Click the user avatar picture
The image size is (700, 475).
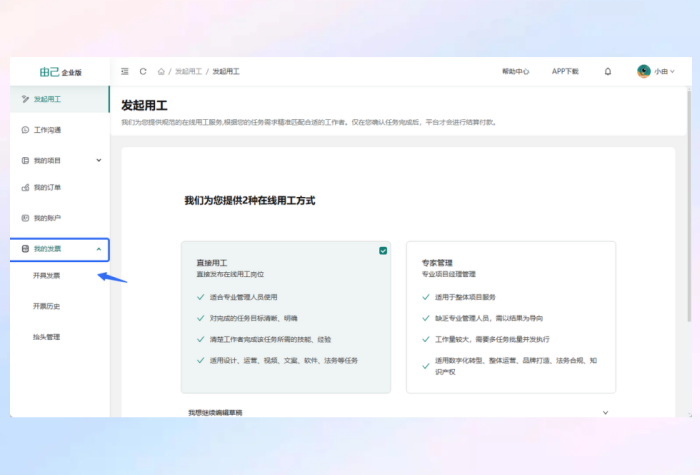pos(644,71)
